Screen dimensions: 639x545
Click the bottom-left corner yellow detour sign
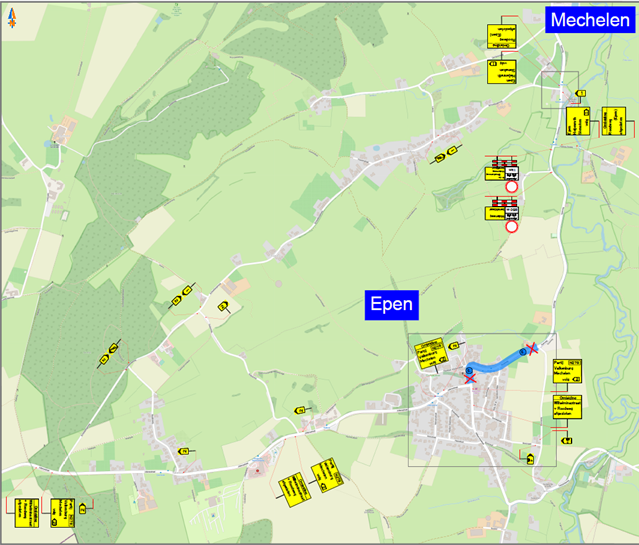pyautogui.click(x=26, y=511)
